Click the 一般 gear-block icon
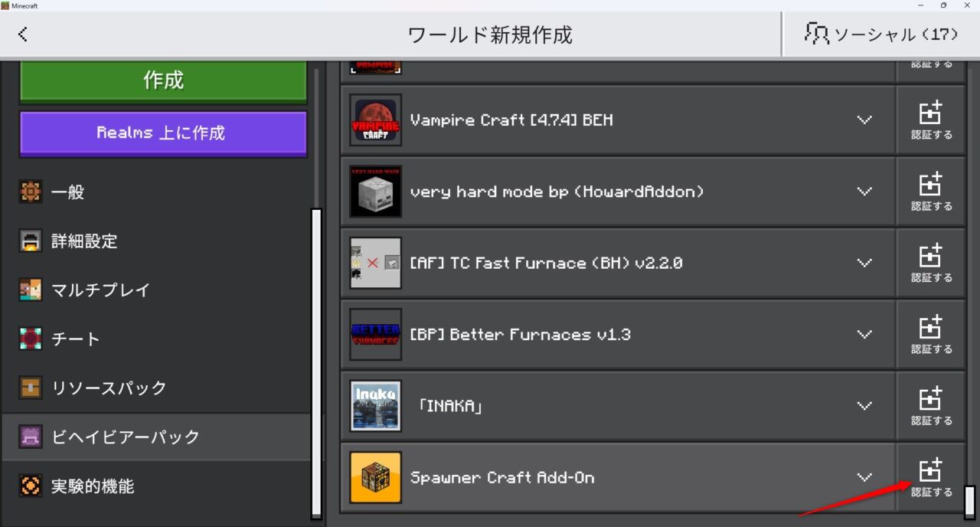 pyautogui.click(x=31, y=192)
